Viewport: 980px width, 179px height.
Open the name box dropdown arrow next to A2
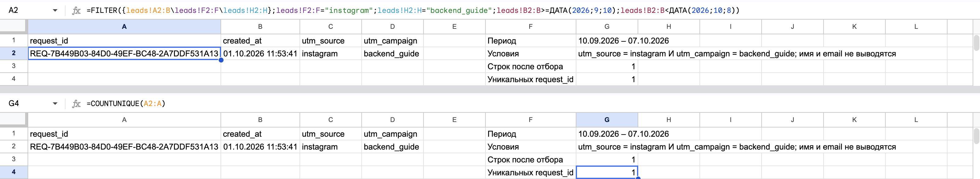click(x=55, y=10)
